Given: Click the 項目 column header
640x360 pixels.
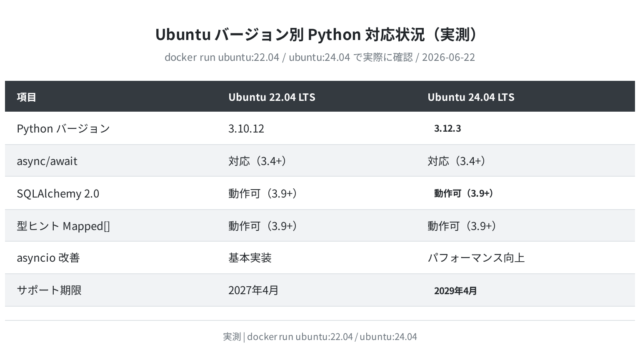Looking at the screenshot, I should pos(27,97).
